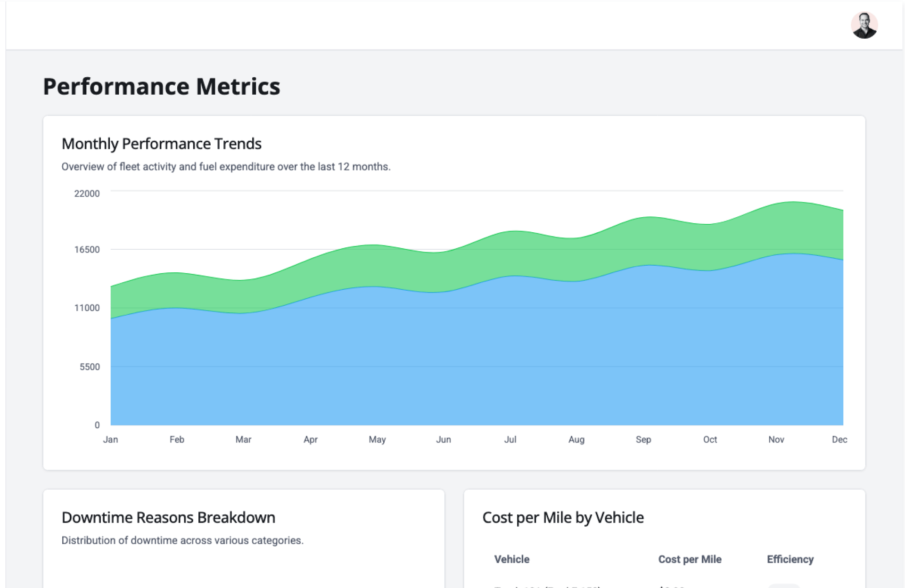Click the blue area series in chart
905x588 pixels.
471,358
